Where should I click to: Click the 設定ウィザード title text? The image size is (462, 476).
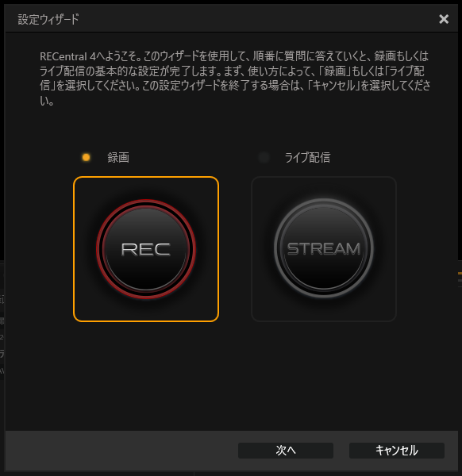coord(48,19)
